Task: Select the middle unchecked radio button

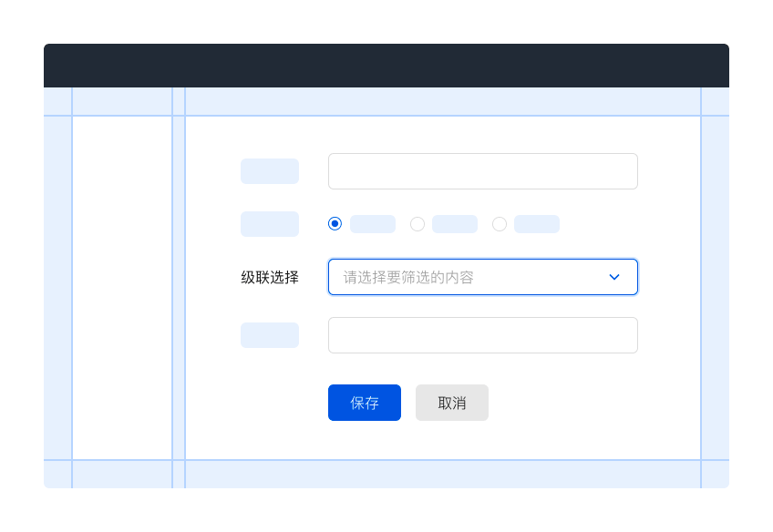Action: pos(417,224)
